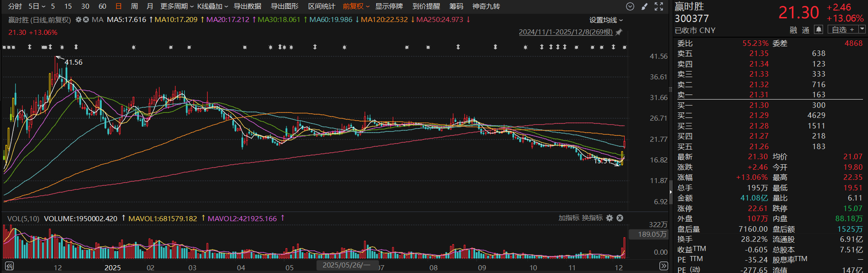The image size is (868, 273).
Task: Expand 更多周期 more periods dropdown
Action: pos(177,6)
